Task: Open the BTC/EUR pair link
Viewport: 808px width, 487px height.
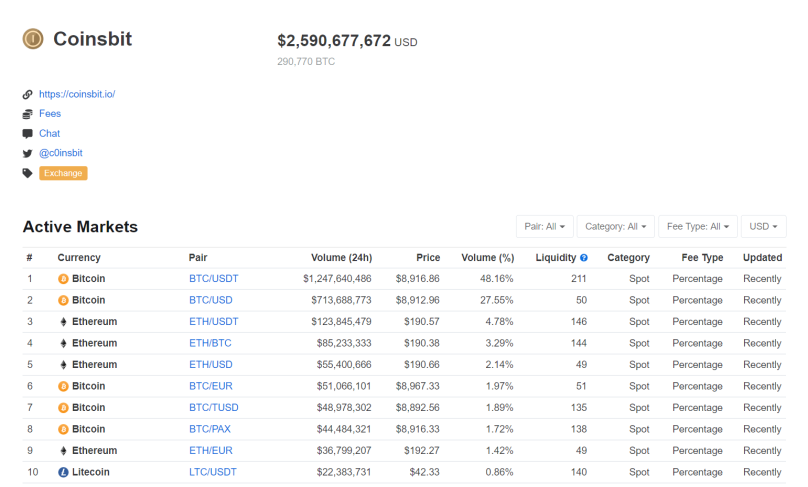Action: (x=210, y=386)
